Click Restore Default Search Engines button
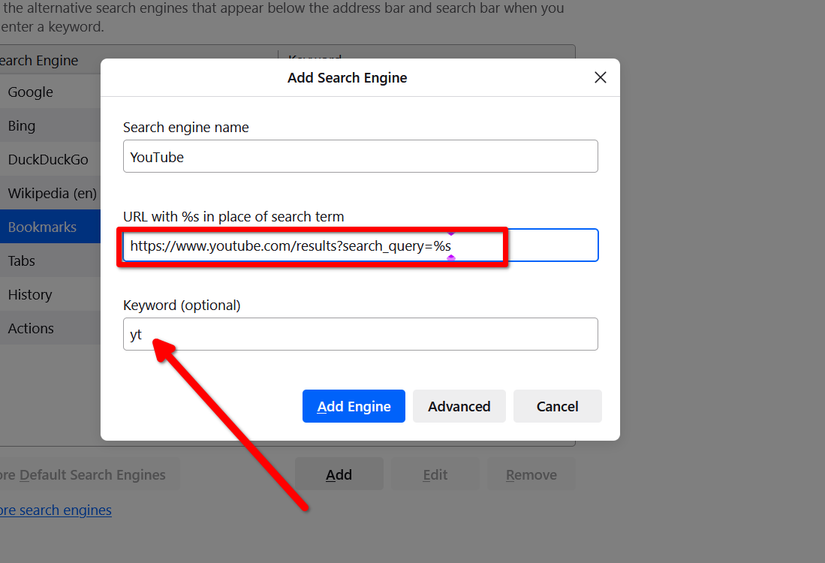825x563 pixels. 88,474
